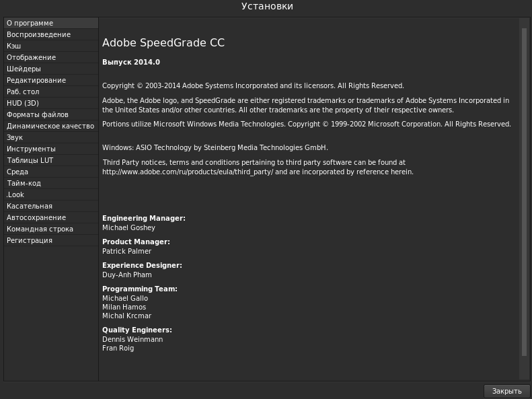Open HUD (3D) settings
Viewport: 532px width, 399px height.
23,103
